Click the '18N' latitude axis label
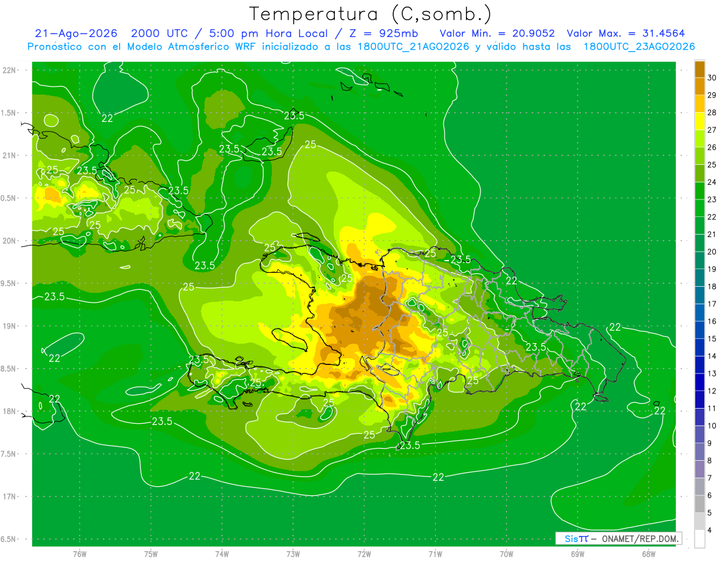The image size is (728, 562). [x=10, y=411]
